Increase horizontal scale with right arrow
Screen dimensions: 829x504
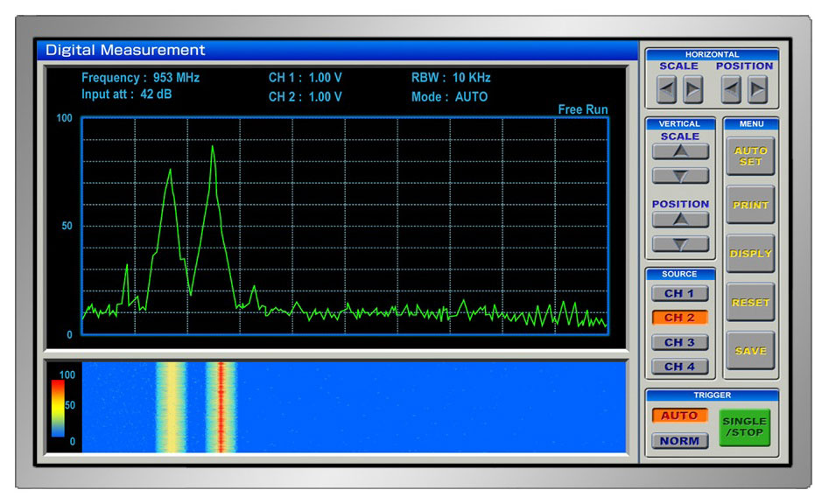click(692, 90)
